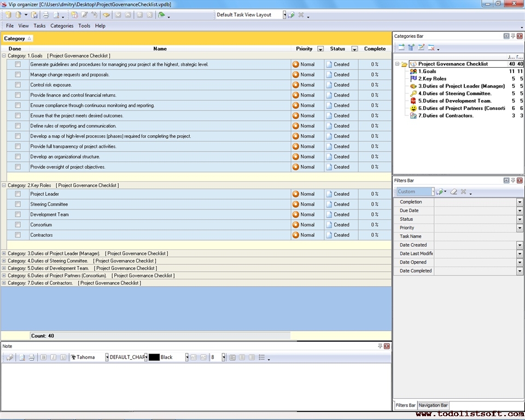Open the Black font color picker

click(x=186, y=358)
